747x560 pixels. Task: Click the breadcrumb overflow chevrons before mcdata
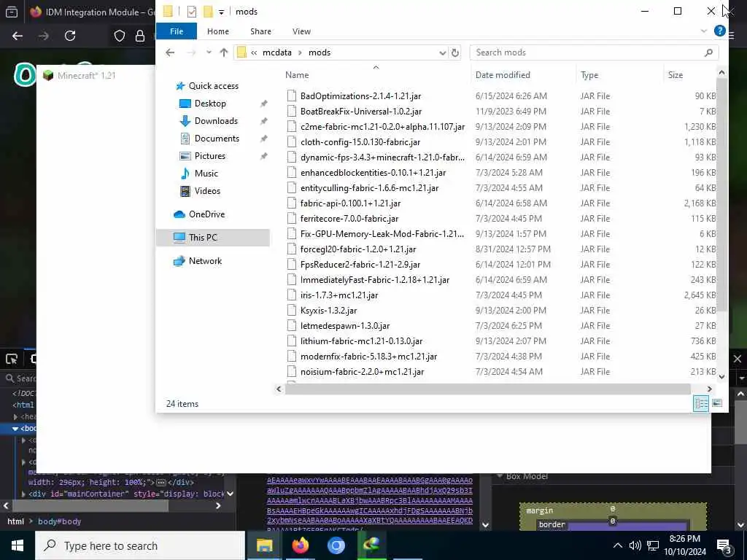pos(254,52)
